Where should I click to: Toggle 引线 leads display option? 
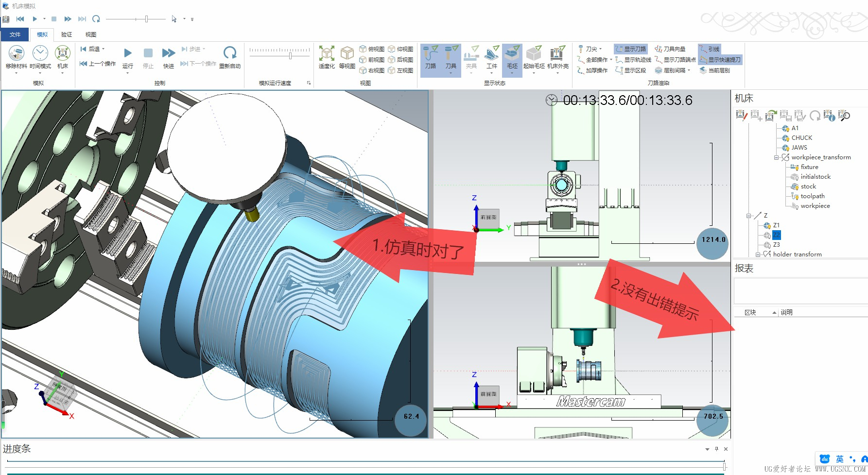710,49
